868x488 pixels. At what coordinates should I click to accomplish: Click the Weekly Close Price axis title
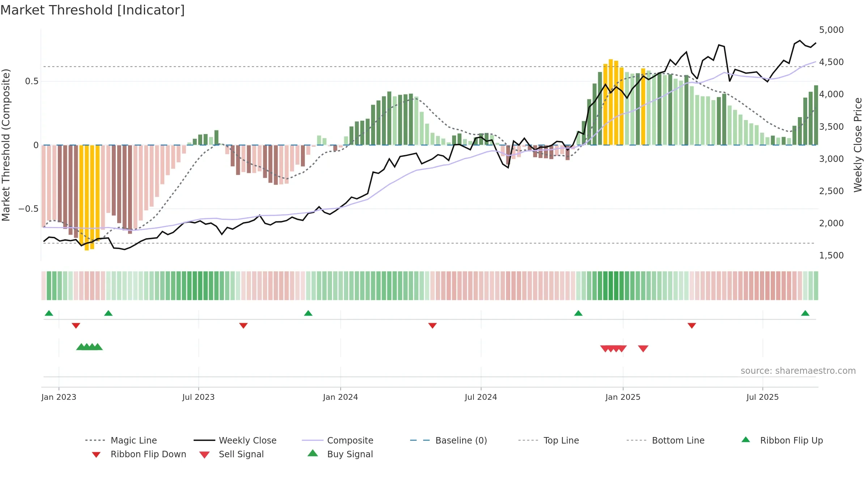pos(858,145)
